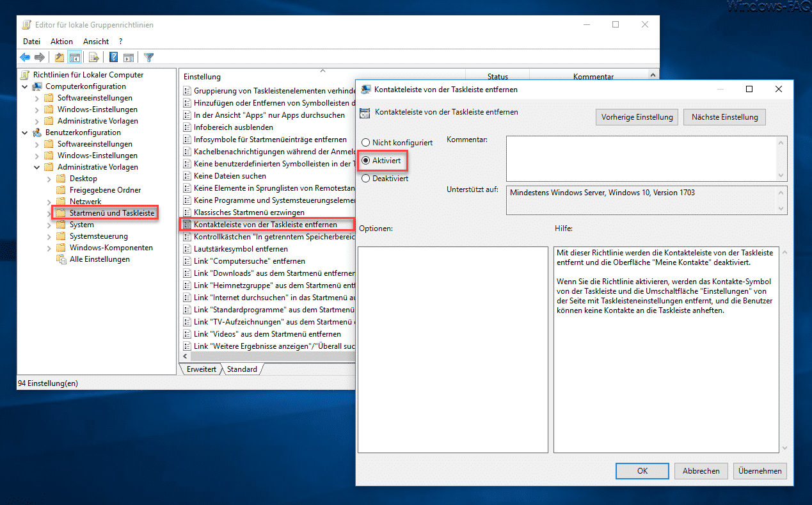Image resolution: width=812 pixels, height=505 pixels.
Task: Select the "Keine Programme und Systemsteuerungselemente" policy row
Action: pos(267,200)
